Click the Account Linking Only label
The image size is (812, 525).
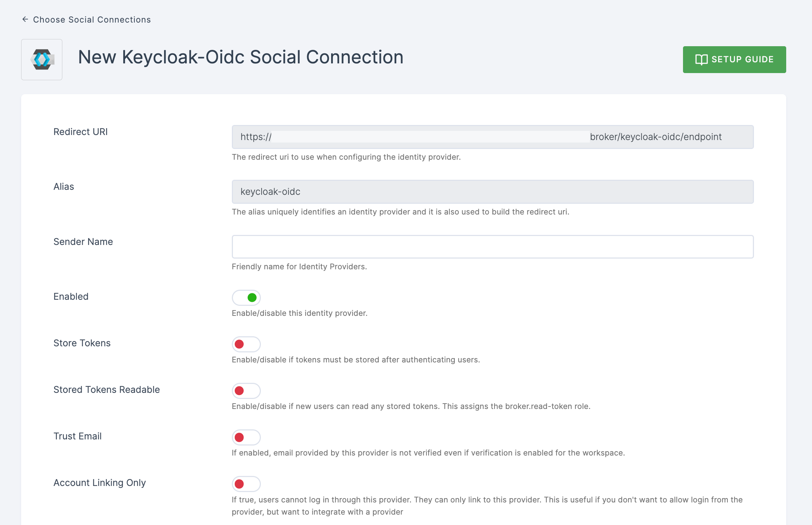coord(100,483)
